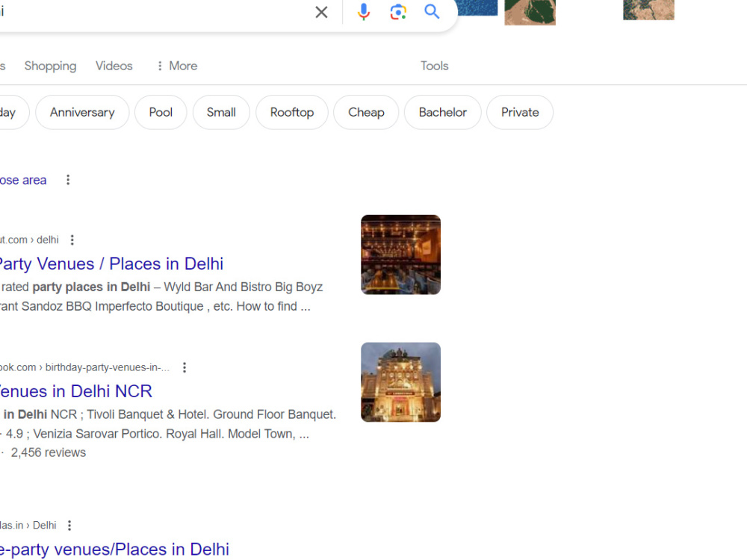Start voice search with the microphone icon
The image size is (747, 560).
coord(364,12)
